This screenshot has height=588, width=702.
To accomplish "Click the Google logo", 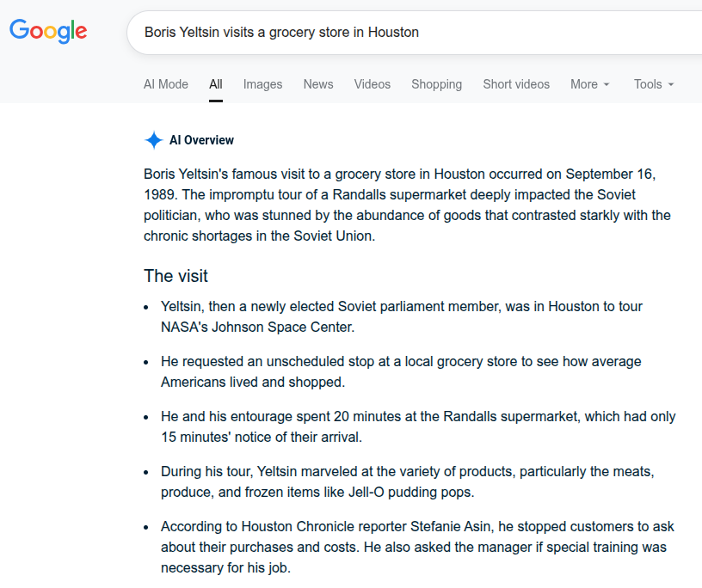I will click(48, 32).
